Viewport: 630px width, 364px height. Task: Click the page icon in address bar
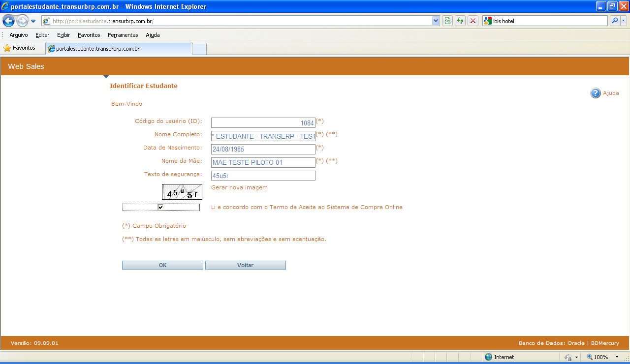click(46, 21)
